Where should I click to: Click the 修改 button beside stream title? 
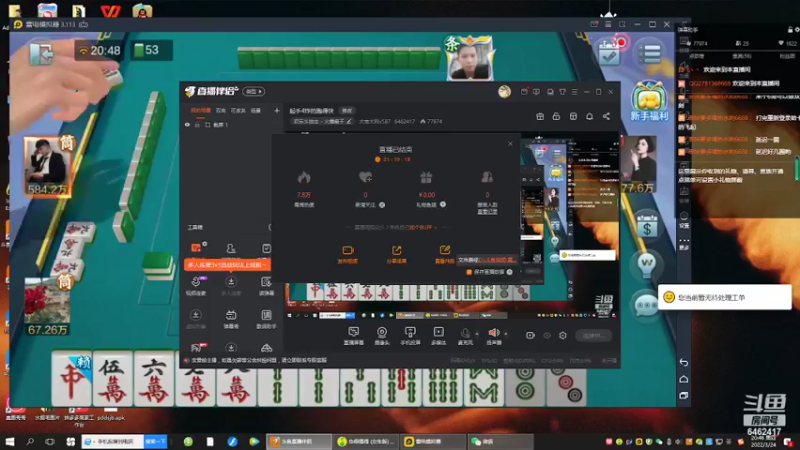pyautogui.click(x=347, y=111)
